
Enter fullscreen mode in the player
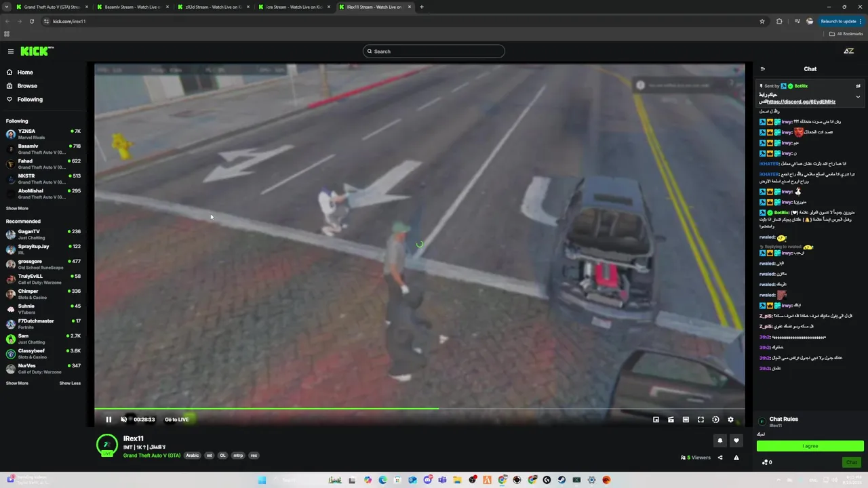pyautogui.click(x=701, y=420)
